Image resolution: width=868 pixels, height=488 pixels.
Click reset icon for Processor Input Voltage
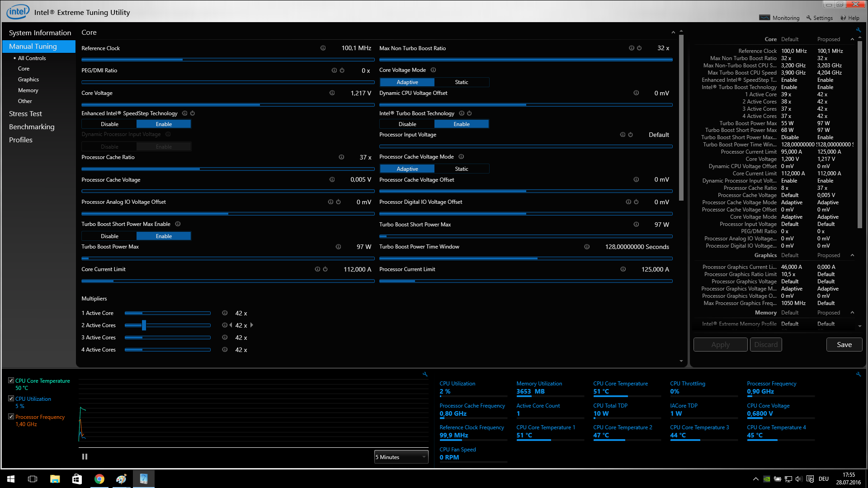point(630,135)
